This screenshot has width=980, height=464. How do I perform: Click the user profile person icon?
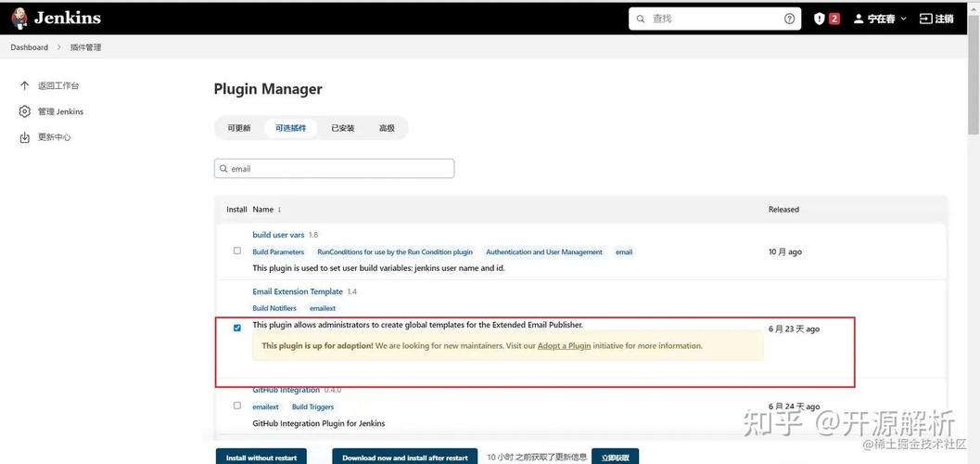click(x=859, y=19)
